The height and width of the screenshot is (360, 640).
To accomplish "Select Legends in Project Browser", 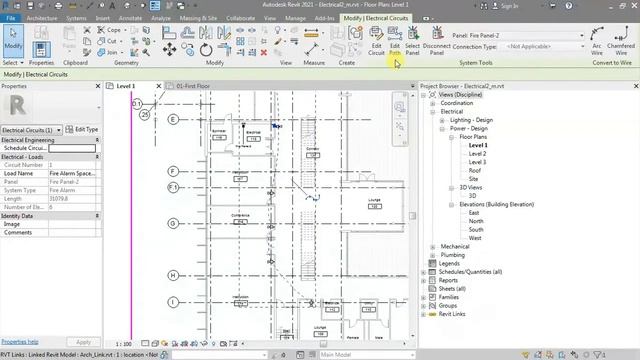I will pyautogui.click(x=449, y=263).
